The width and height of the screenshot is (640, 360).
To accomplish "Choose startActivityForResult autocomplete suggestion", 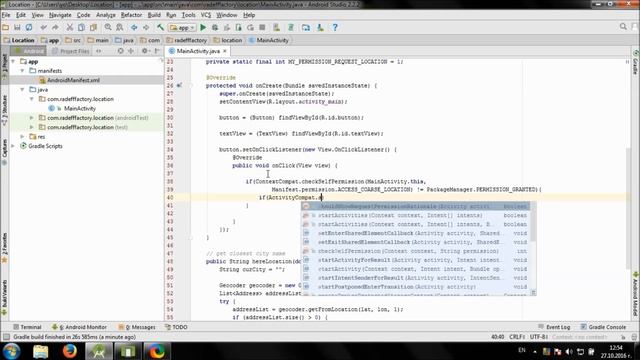I will [416, 260].
